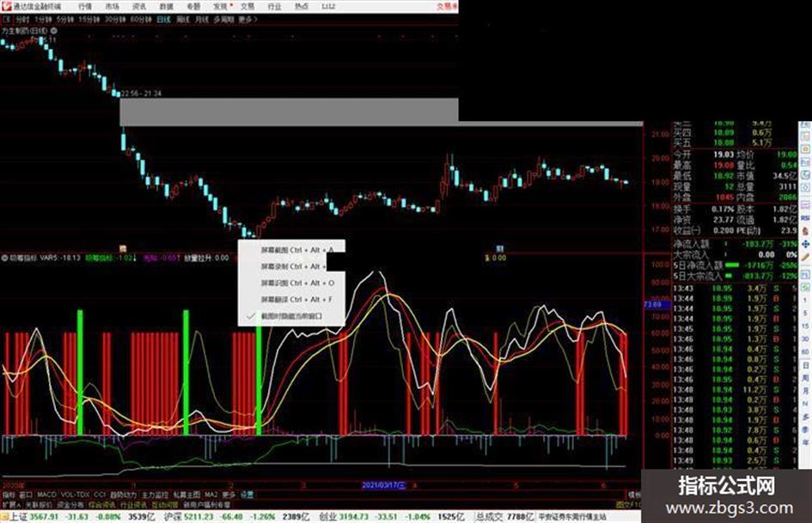
Task: Switch chart to 5分钟 period
Action: pyautogui.click(x=65, y=19)
